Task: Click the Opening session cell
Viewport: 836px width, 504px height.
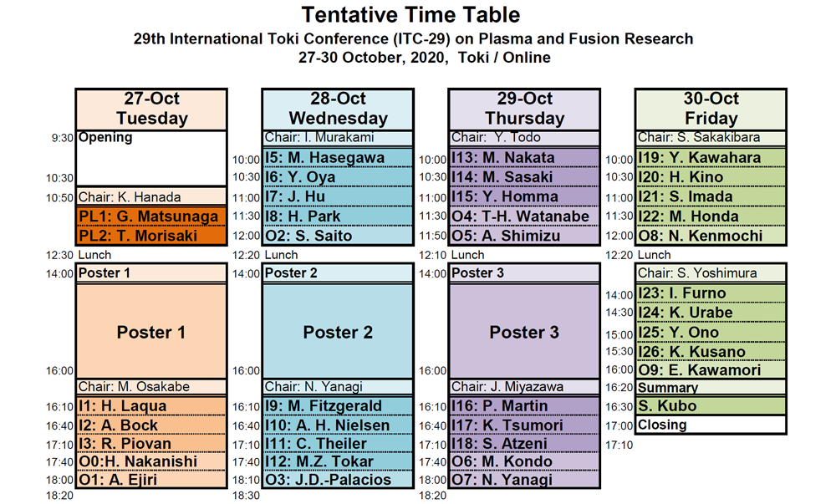Action: pos(151,158)
